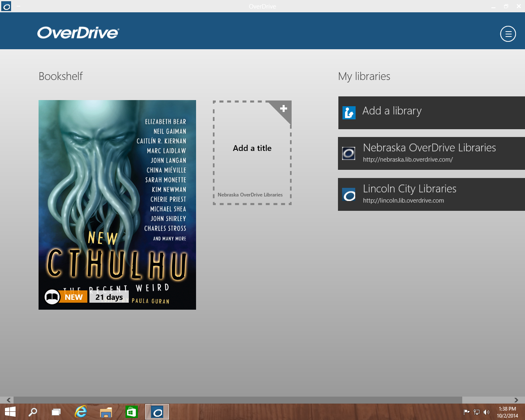Open Nebraska OverDrive Libraries entry
The width and height of the screenshot is (525, 420).
[431, 153]
